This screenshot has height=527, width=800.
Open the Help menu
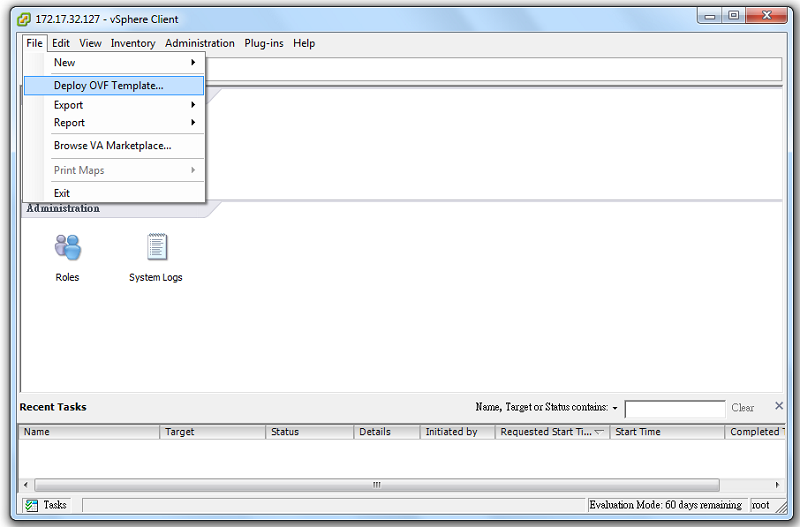pyautogui.click(x=304, y=43)
